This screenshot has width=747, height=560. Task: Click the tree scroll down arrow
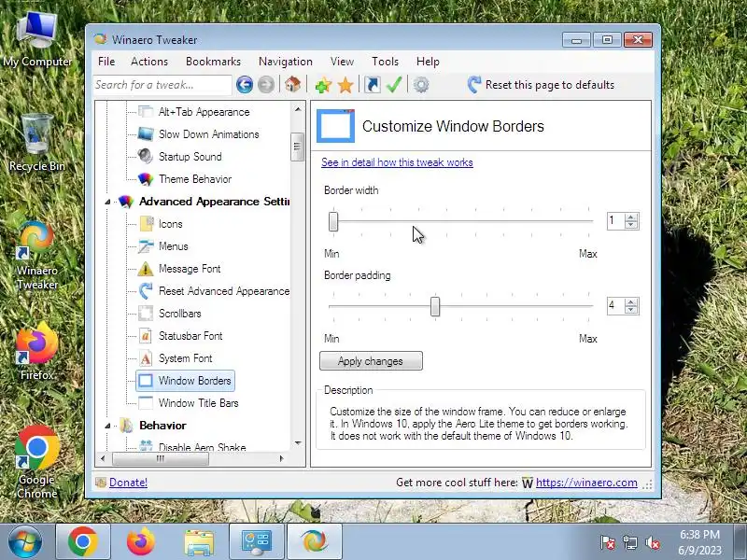(298, 442)
